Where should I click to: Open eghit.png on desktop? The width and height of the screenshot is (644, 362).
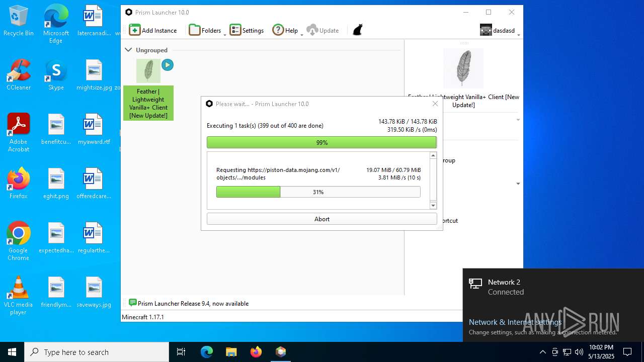pos(56,184)
